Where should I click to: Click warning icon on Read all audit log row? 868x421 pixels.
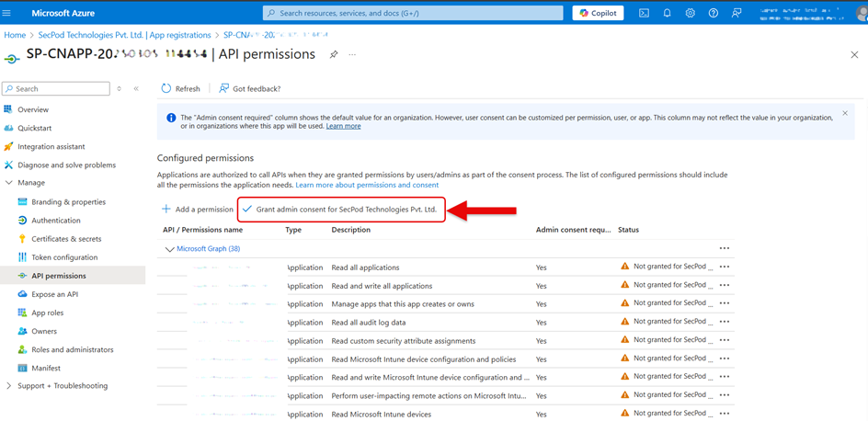point(625,322)
